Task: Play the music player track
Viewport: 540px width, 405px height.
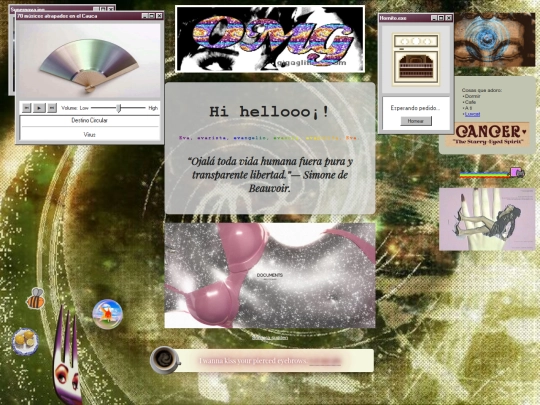Action: pos(39,108)
